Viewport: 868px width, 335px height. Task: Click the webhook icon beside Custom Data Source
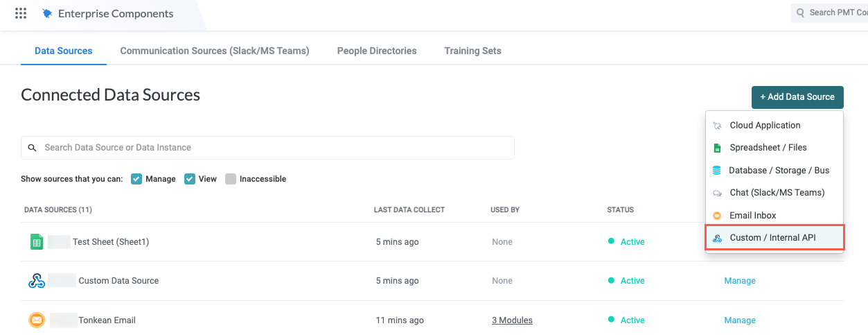coord(37,281)
